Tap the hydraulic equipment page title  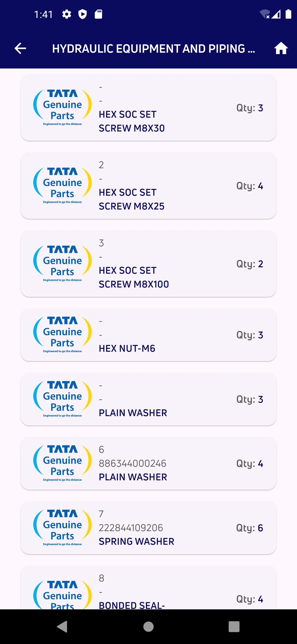pos(153,49)
